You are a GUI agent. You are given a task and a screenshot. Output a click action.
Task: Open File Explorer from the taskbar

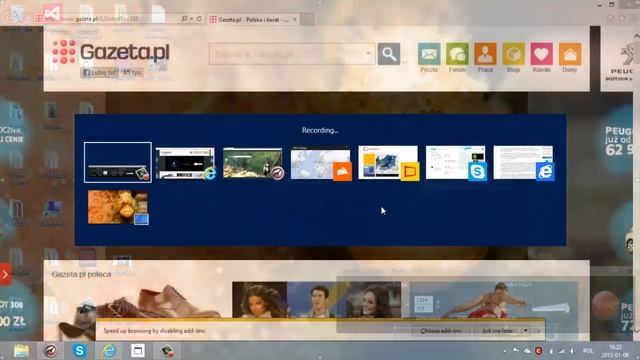(21, 351)
